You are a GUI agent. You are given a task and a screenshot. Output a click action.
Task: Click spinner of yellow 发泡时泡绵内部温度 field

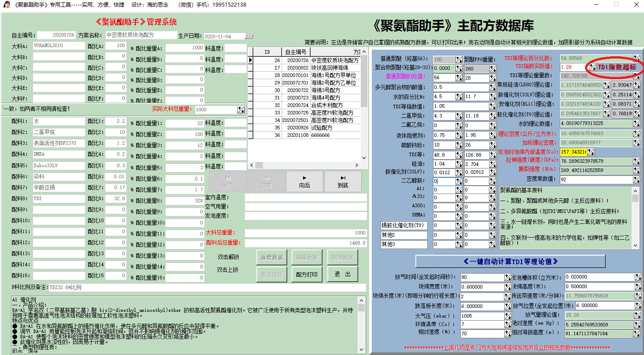(591, 152)
